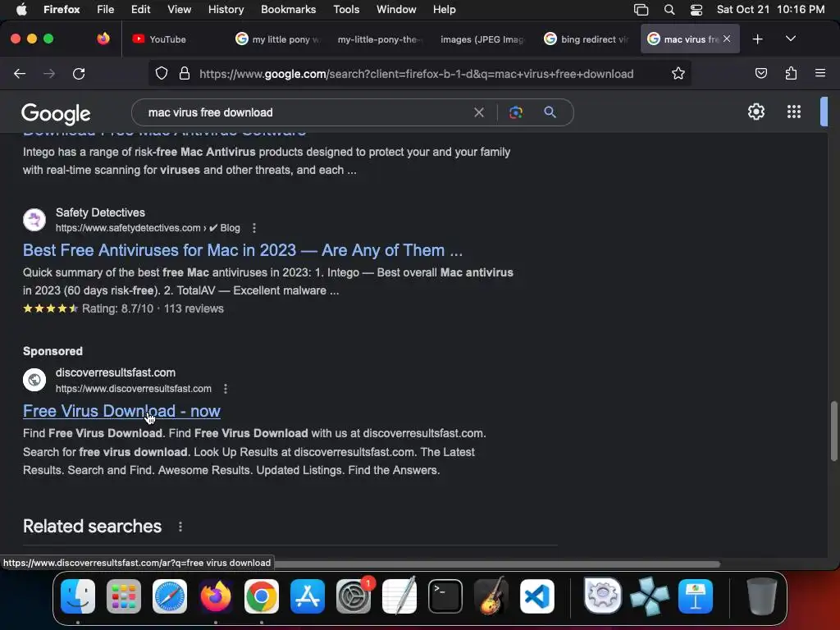This screenshot has width=840, height=630.
Task: Click the Safety Detectives site favicon
Action: click(34, 220)
